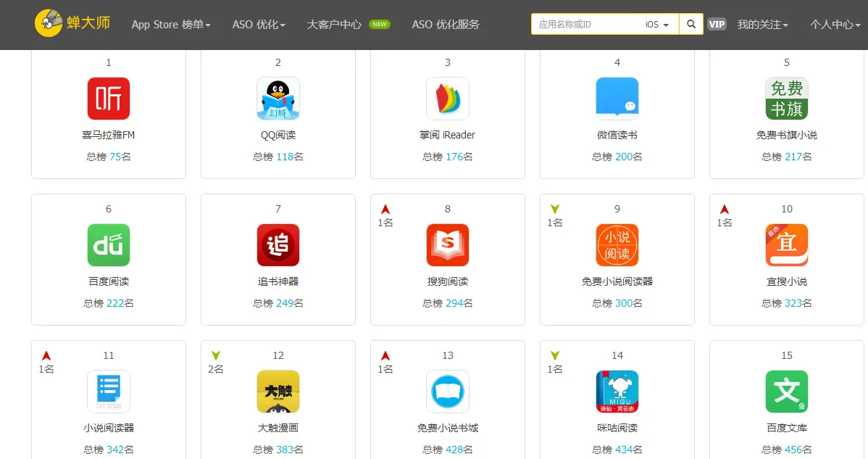Click the QQ阅读 app name link

(x=278, y=135)
